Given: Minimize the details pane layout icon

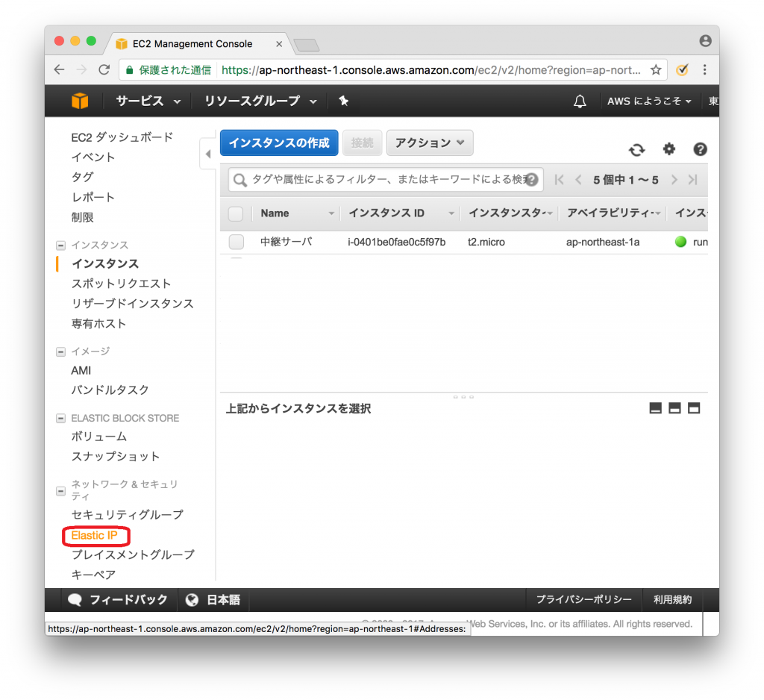Looking at the screenshot, I should (x=655, y=408).
